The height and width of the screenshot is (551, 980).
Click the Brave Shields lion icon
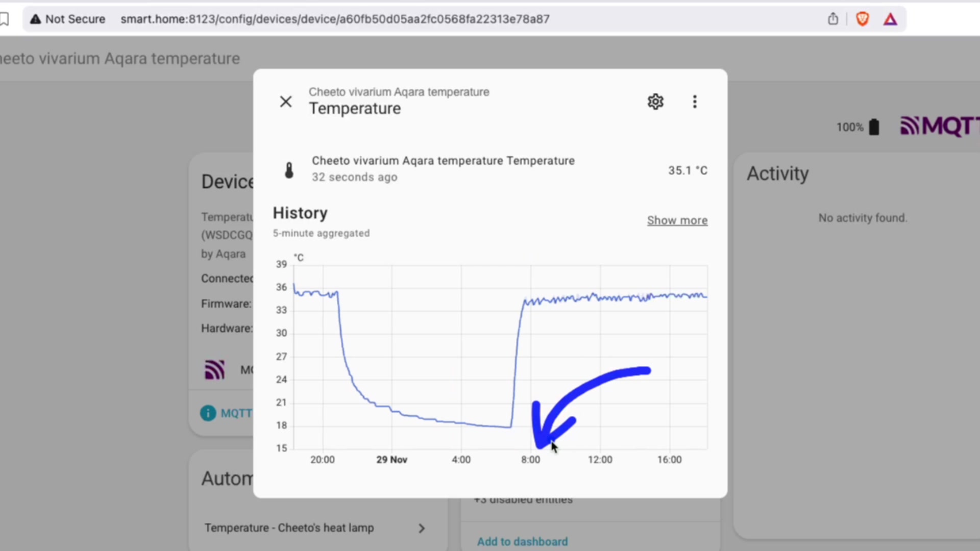[x=862, y=19]
